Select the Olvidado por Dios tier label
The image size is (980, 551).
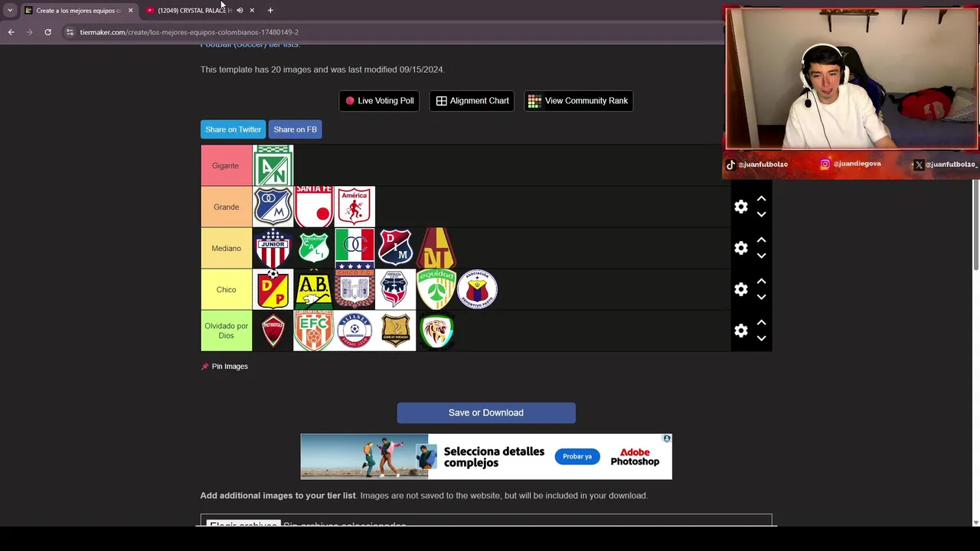(226, 331)
